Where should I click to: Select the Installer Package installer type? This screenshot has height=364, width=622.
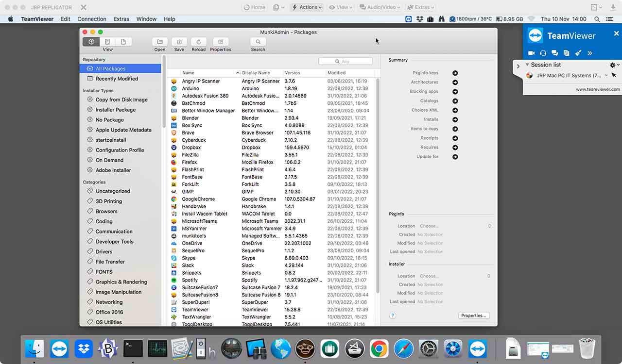[x=121, y=110]
